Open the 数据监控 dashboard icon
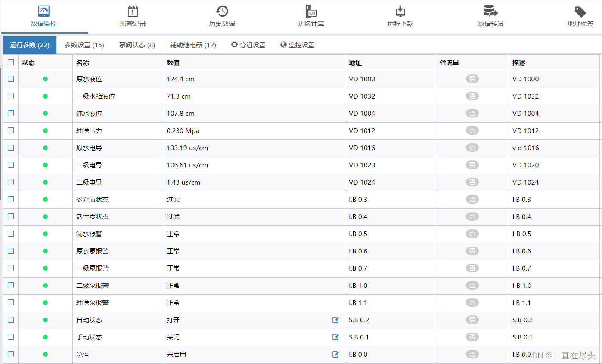This screenshot has height=364, width=602. [43, 11]
